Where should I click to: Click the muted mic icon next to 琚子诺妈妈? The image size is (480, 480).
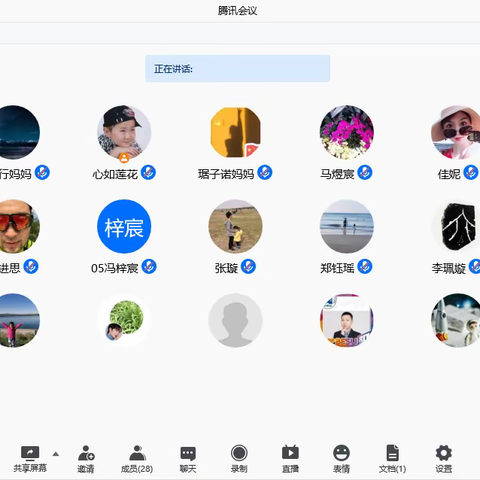pyautogui.click(x=265, y=173)
